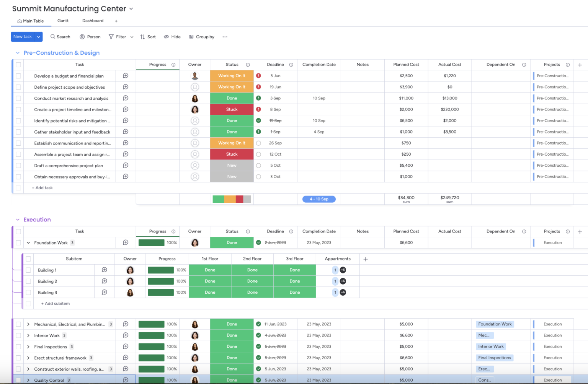This screenshot has width=588, height=384.
Task: Check the Define project scope task checkbox
Action: (x=18, y=87)
